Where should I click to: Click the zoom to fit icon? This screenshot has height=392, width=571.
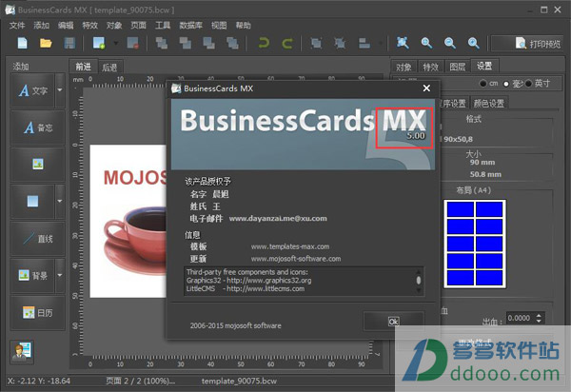pyautogui.click(x=403, y=43)
